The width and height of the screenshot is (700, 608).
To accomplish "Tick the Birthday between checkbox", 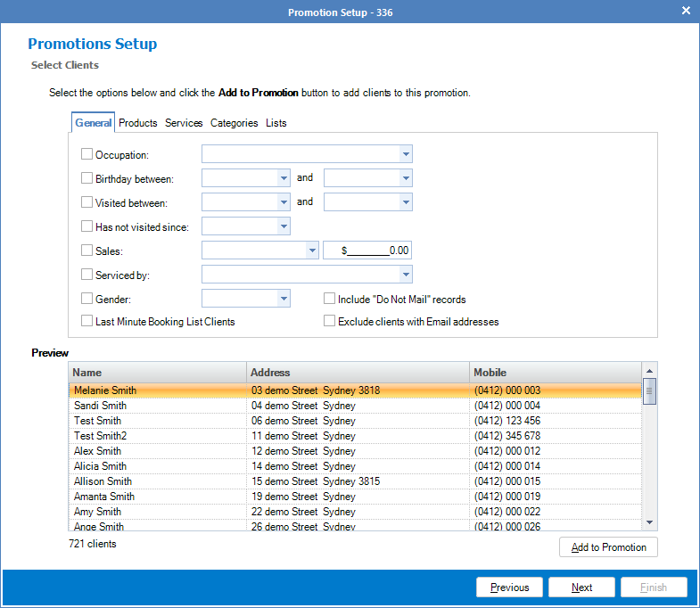I will [87, 178].
